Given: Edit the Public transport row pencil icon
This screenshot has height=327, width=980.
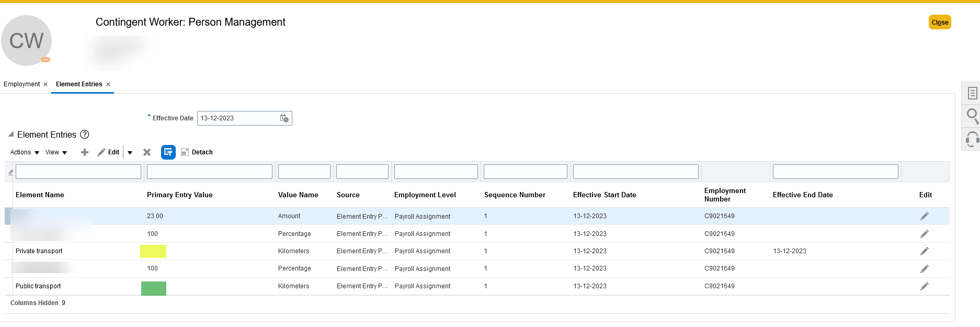Looking at the screenshot, I should coord(925,286).
